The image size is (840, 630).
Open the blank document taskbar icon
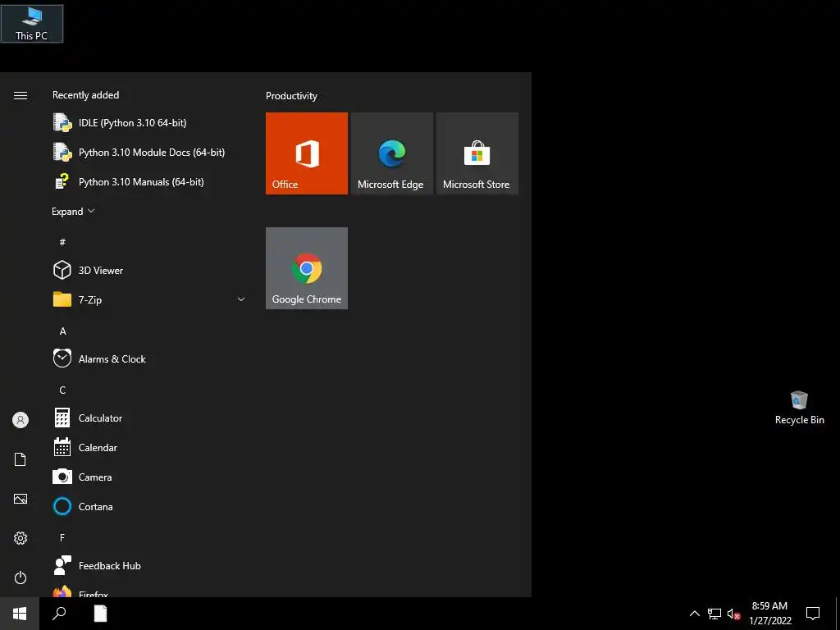100,614
